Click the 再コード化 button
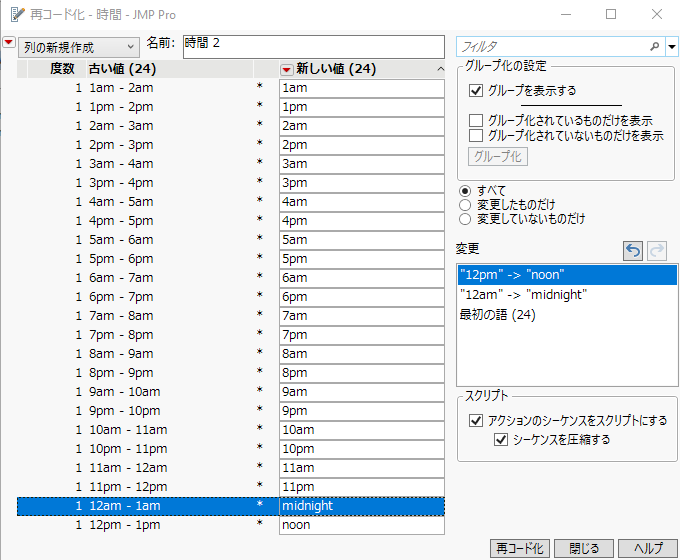The image size is (680, 560). [x=518, y=548]
